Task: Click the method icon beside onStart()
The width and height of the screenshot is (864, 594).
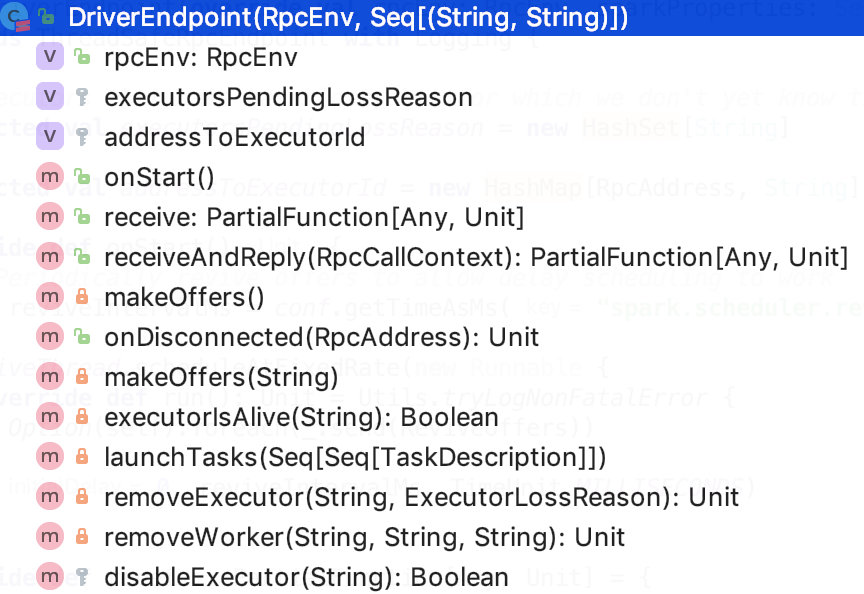Action: tap(50, 176)
